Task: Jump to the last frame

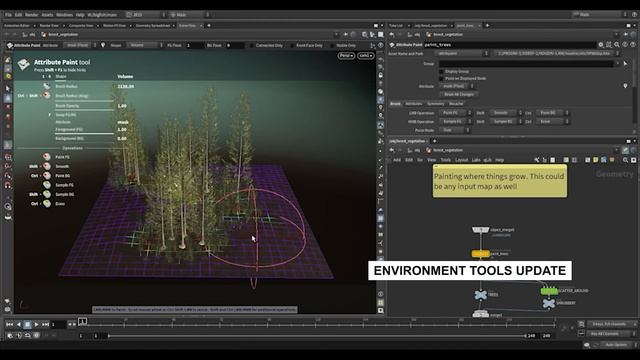Action: pyautogui.click(x=45, y=324)
